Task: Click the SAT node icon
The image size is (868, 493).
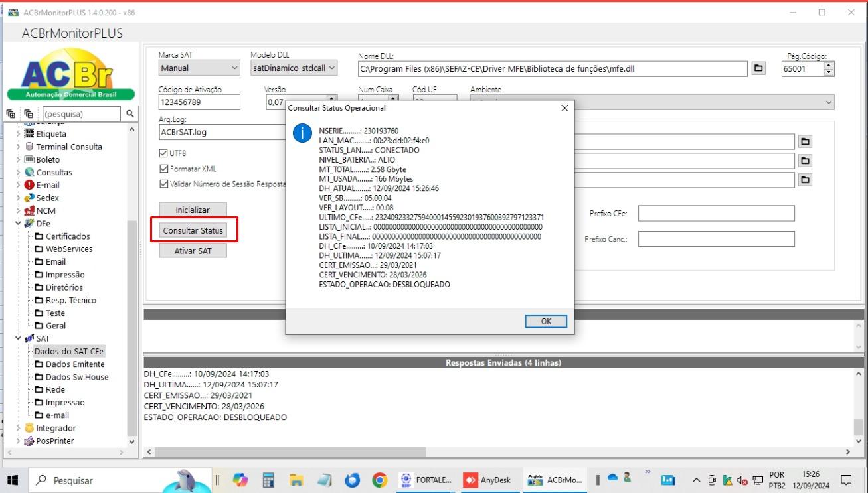Action: [29, 338]
